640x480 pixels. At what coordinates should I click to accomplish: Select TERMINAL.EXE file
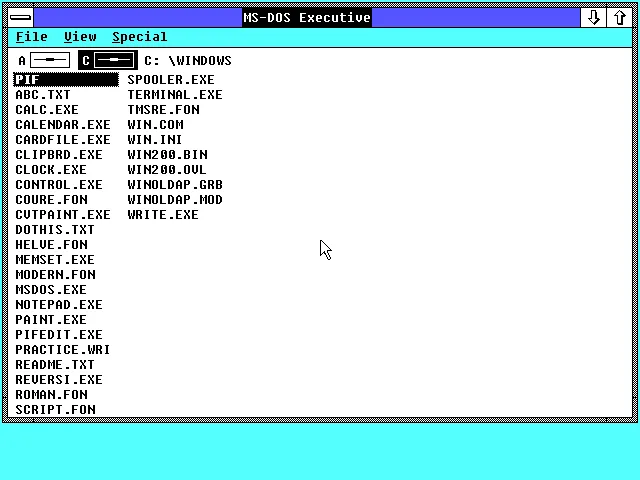(175, 95)
